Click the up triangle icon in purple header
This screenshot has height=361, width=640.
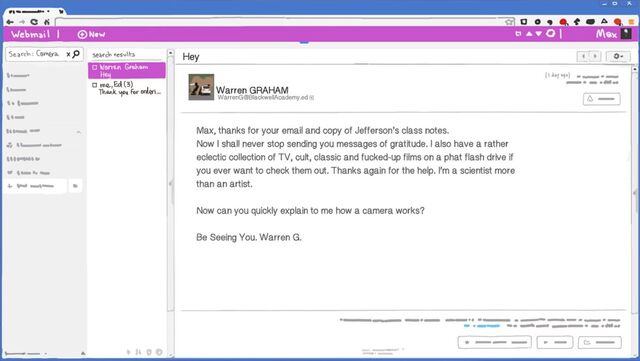pos(529,34)
